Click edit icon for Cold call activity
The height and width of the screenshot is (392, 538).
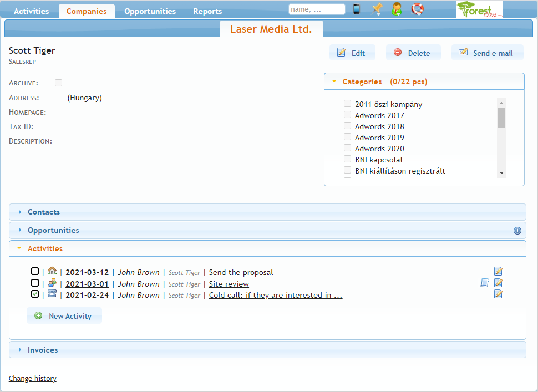(x=498, y=294)
